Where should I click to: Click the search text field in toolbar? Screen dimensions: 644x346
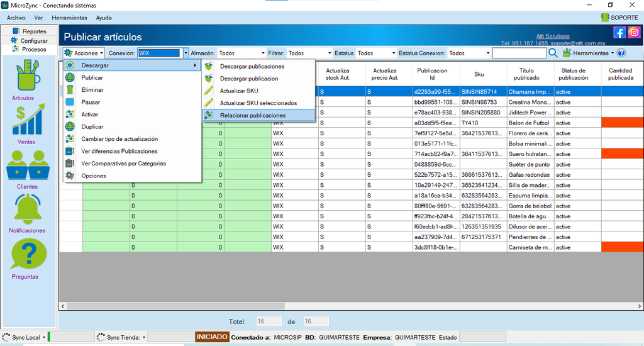[519, 53]
